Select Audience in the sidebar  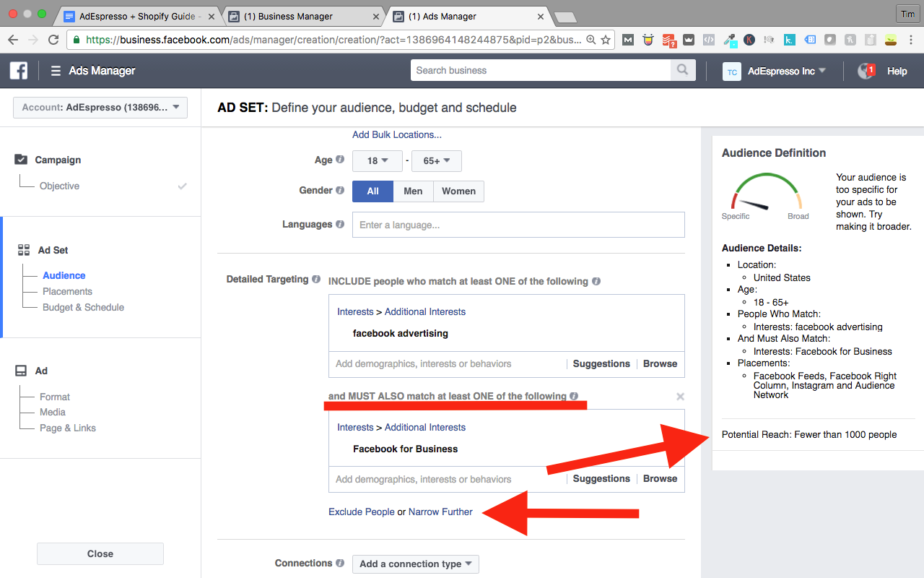click(x=64, y=275)
